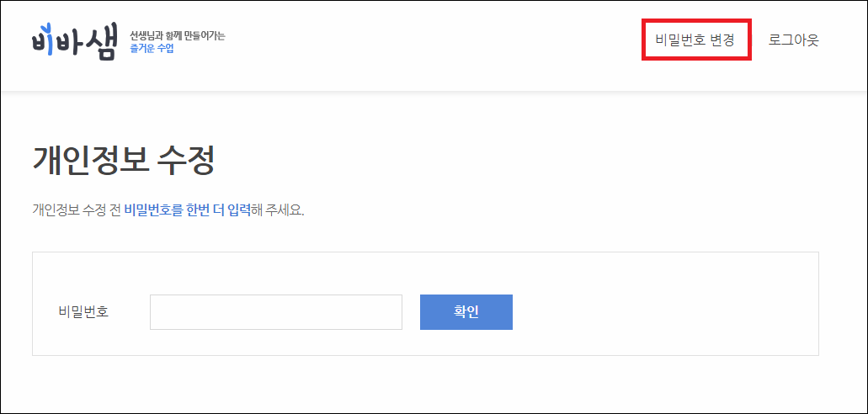Click the word 개인정보 in the page title
The image size is (868, 414).
(91, 161)
